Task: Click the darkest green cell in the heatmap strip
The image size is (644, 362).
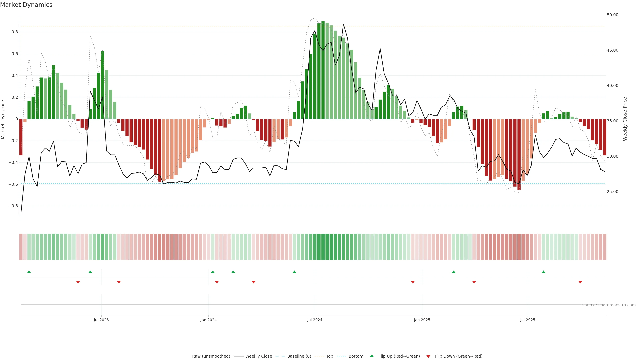Action: coord(323,247)
